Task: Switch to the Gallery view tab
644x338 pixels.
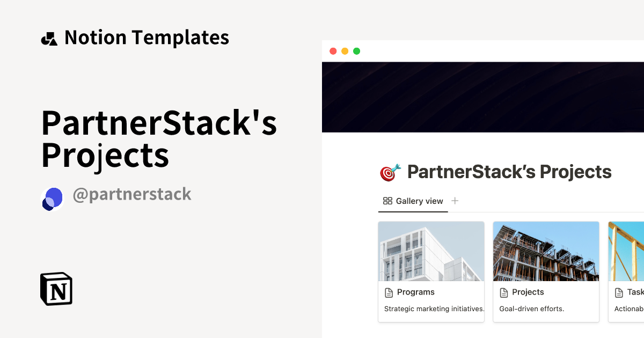Action: 413,201
